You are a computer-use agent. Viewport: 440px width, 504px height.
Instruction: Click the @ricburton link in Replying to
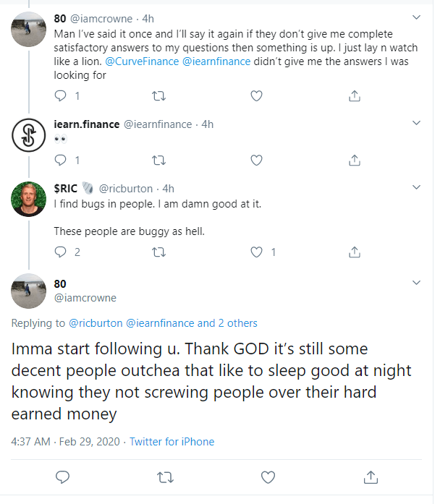[x=96, y=323]
